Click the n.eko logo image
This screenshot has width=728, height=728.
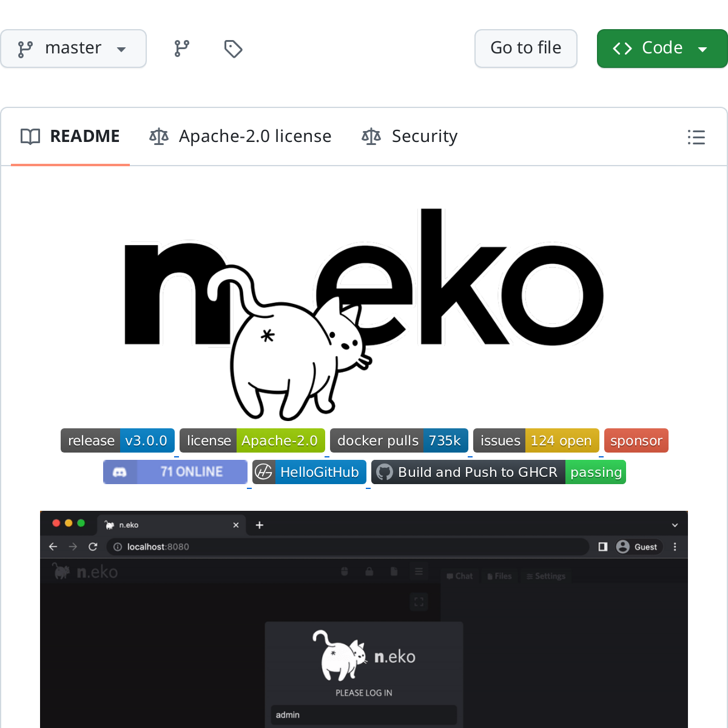pos(364,314)
